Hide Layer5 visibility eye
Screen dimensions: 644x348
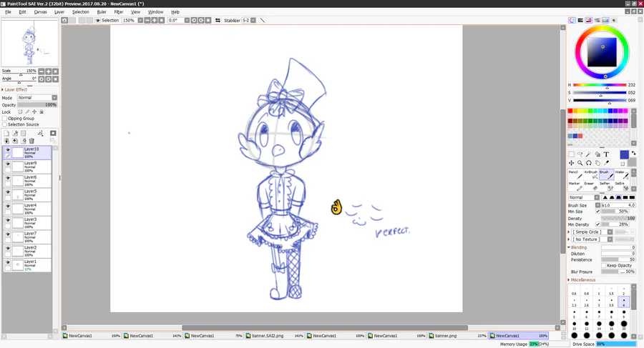pyautogui.click(x=8, y=192)
